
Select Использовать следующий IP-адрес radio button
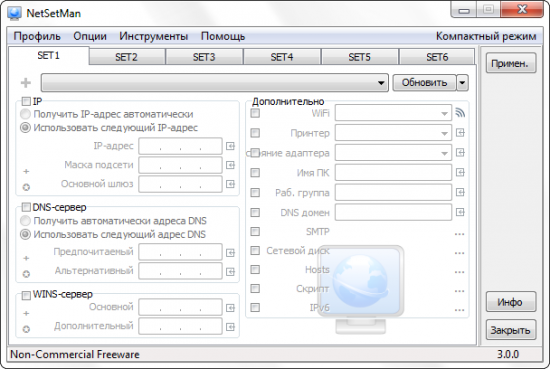(25, 127)
